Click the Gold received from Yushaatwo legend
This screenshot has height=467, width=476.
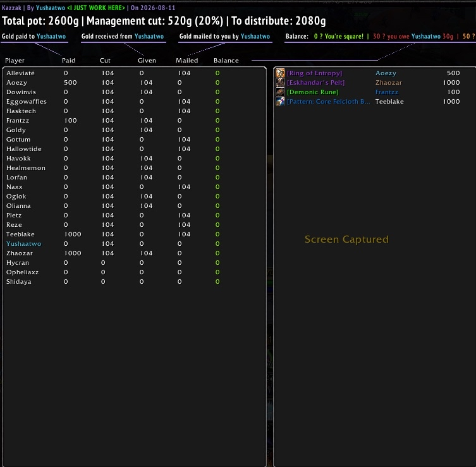coord(123,37)
